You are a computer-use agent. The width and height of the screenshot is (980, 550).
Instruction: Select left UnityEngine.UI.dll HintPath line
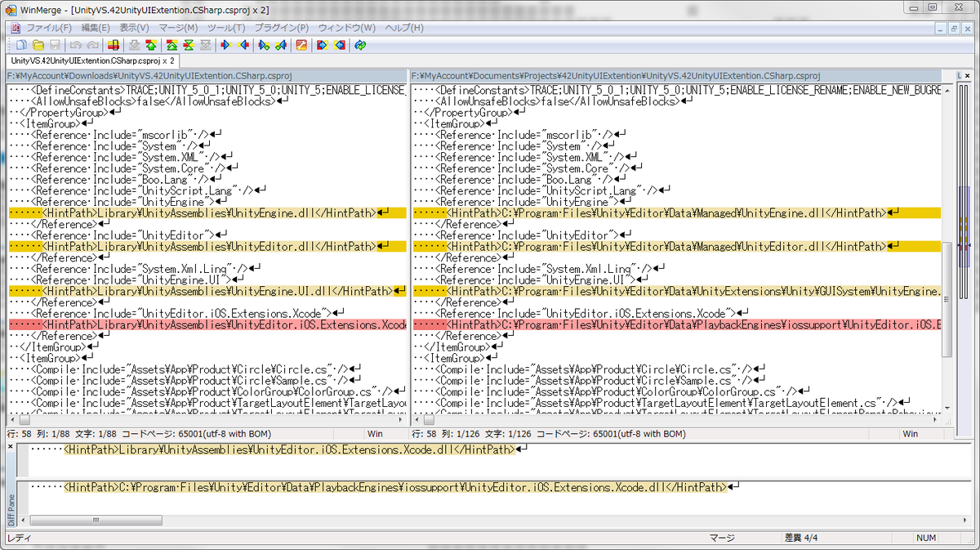click(207, 291)
